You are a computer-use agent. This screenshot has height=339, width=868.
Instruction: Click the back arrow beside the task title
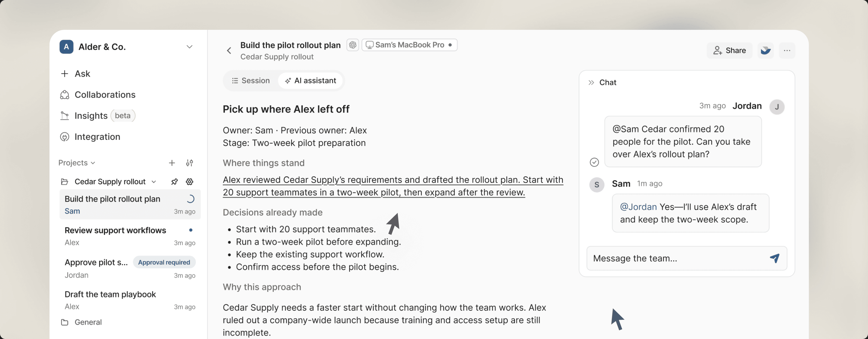(229, 51)
